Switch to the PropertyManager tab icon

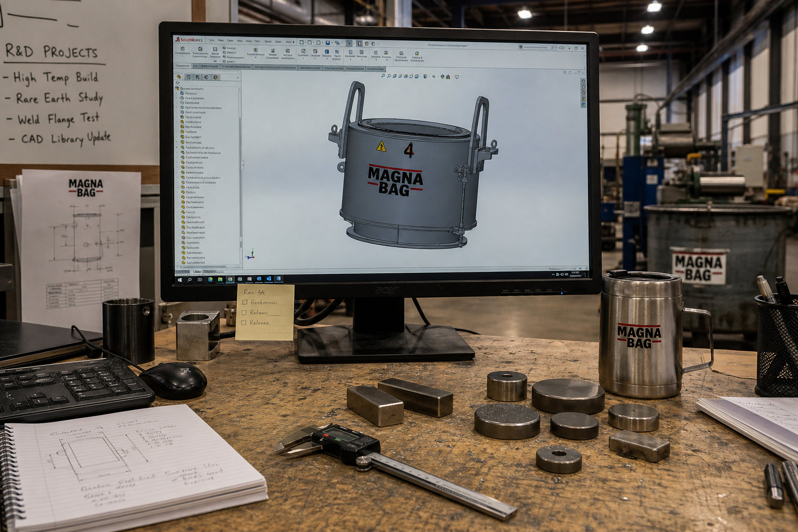pos(188,77)
